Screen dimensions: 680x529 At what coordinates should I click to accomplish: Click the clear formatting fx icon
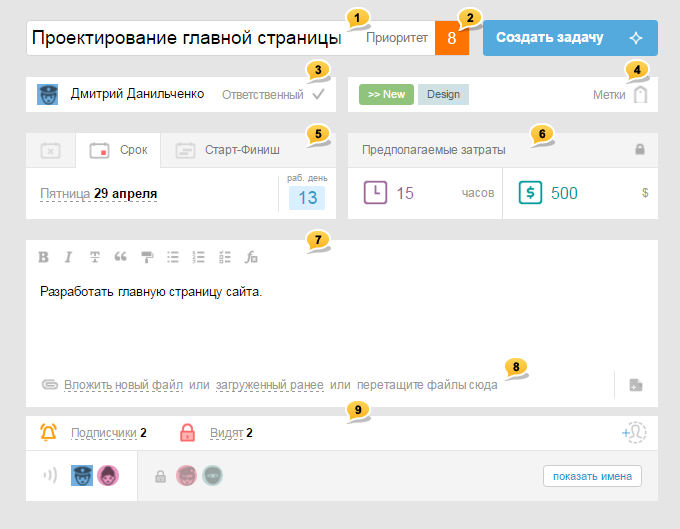pyautogui.click(x=251, y=257)
